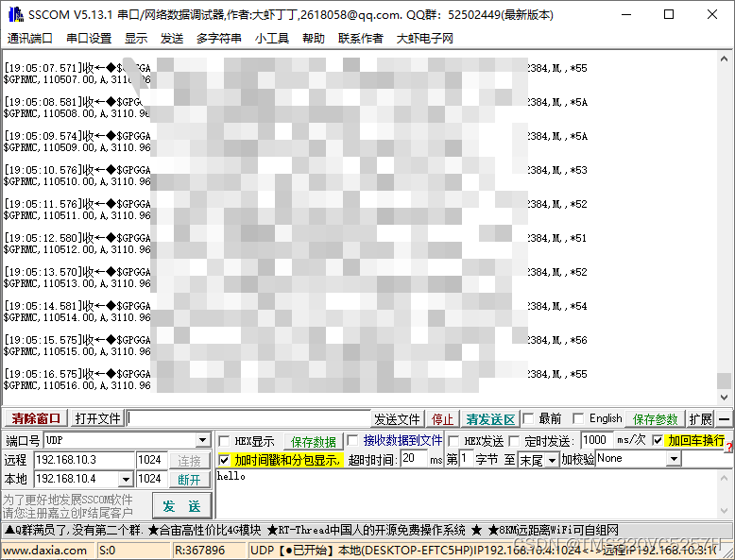The image size is (735, 560).
Task: Enable the HEX显示 checkbox
Action: point(224,441)
